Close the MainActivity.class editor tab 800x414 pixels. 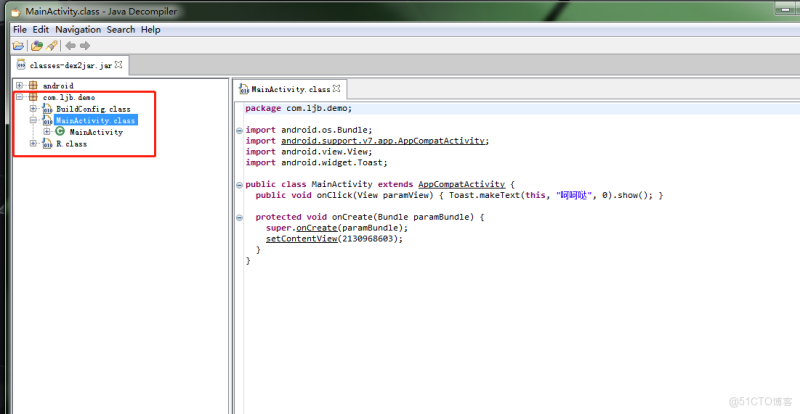tap(336, 88)
